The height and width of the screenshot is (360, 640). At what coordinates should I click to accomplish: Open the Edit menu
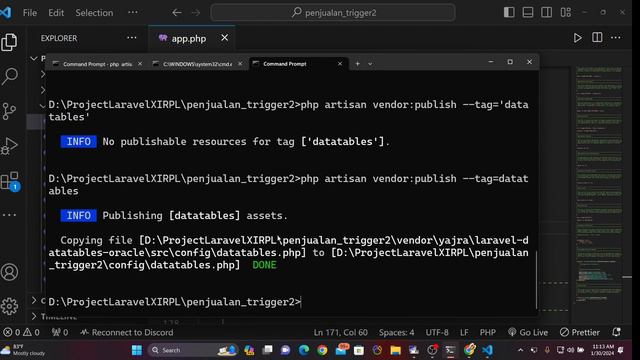(x=56, y=13)
